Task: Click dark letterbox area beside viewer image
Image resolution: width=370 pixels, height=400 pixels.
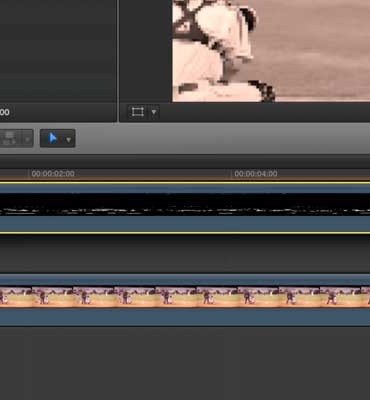Action: click(146, 50)
